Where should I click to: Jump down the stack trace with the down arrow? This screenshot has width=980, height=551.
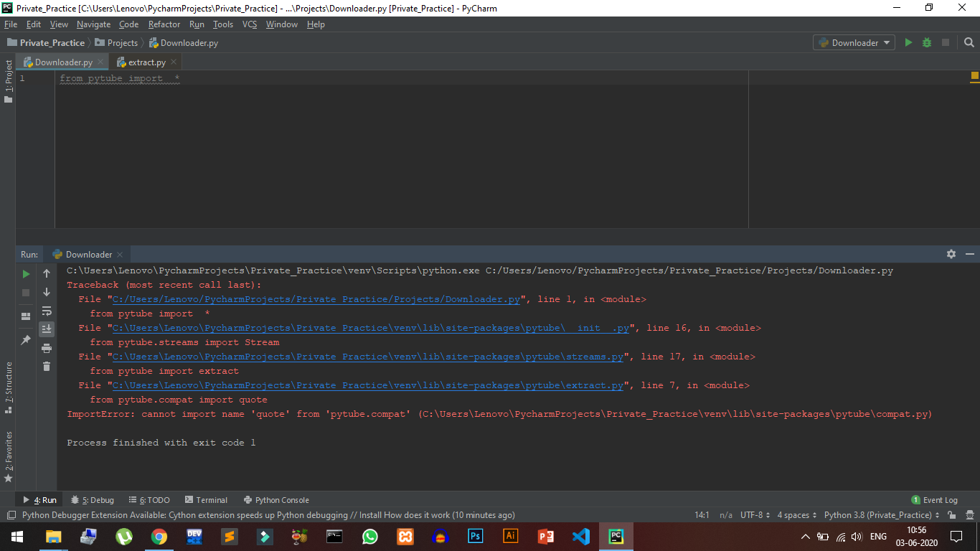tap(46, 292)
